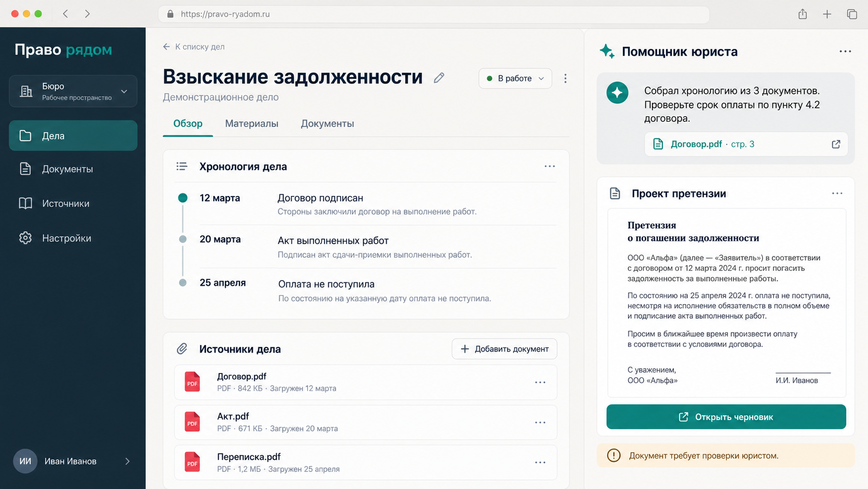Click the Добавить документ button
Image resolution: width=868 pixels, height=489 pixels.
click(x=505, y=349)
